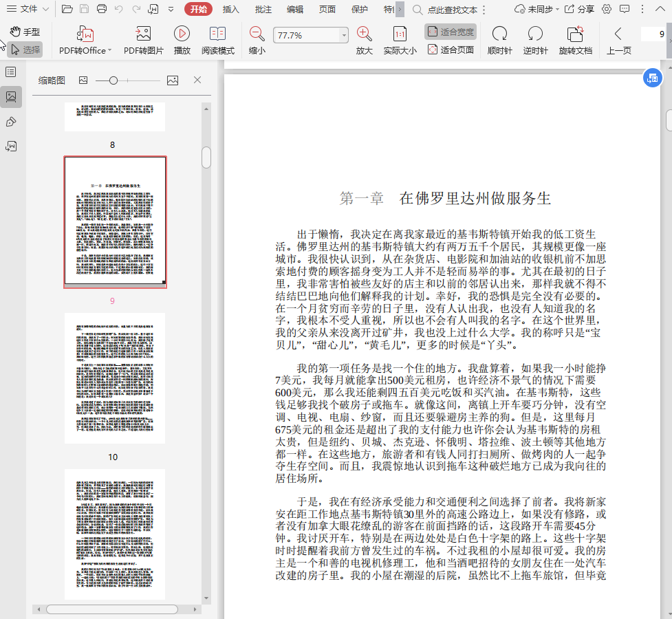This screenshot has height=619, width=672.
Task: Click the page number field showing 9
Action: click(x=653, y=34)
